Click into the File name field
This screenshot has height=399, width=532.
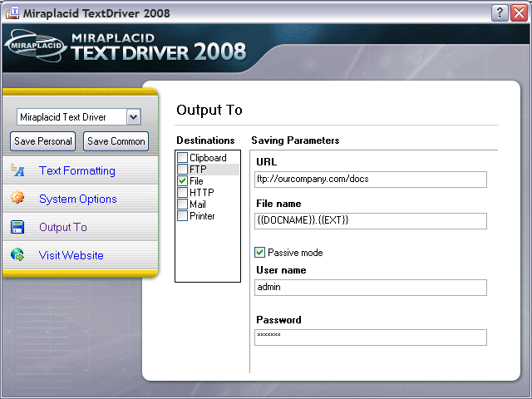point(371,221)
